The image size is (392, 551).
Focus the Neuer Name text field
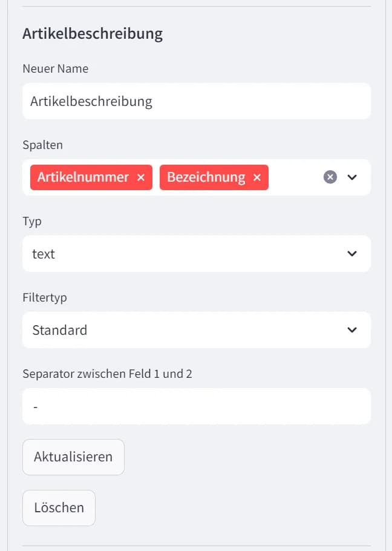click(196, 101)
